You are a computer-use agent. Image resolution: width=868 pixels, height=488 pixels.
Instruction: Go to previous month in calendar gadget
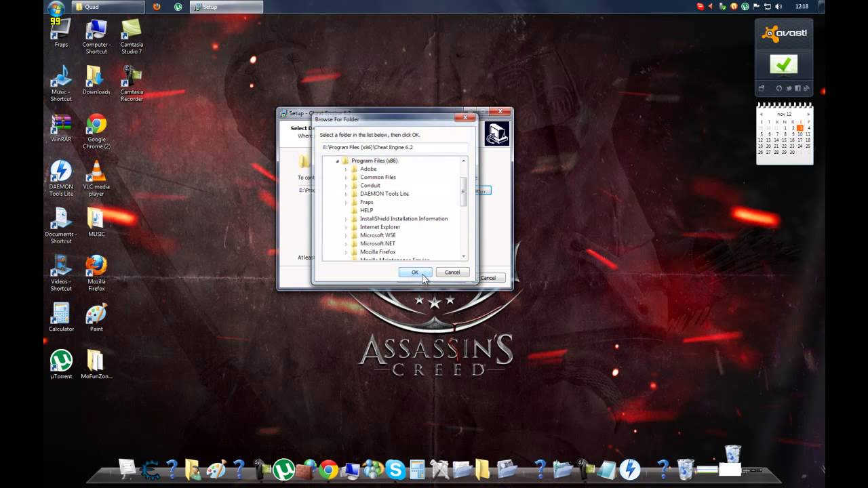coord(761,114)
